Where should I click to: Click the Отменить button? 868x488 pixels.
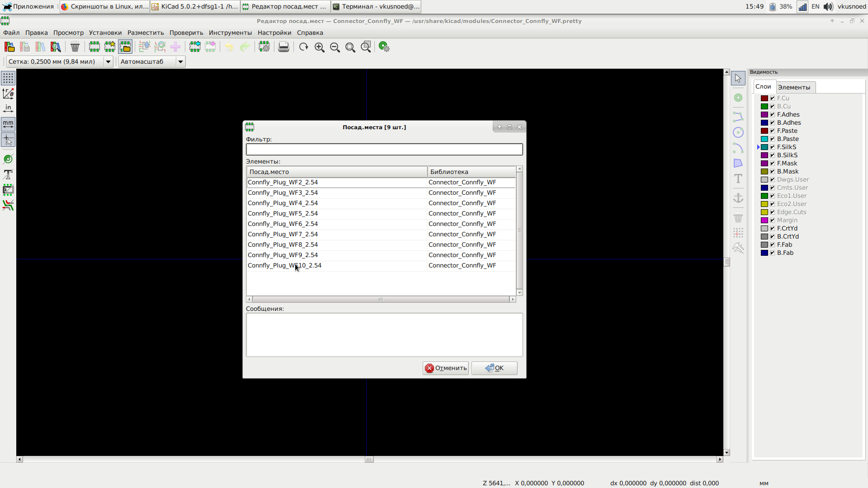446,368
